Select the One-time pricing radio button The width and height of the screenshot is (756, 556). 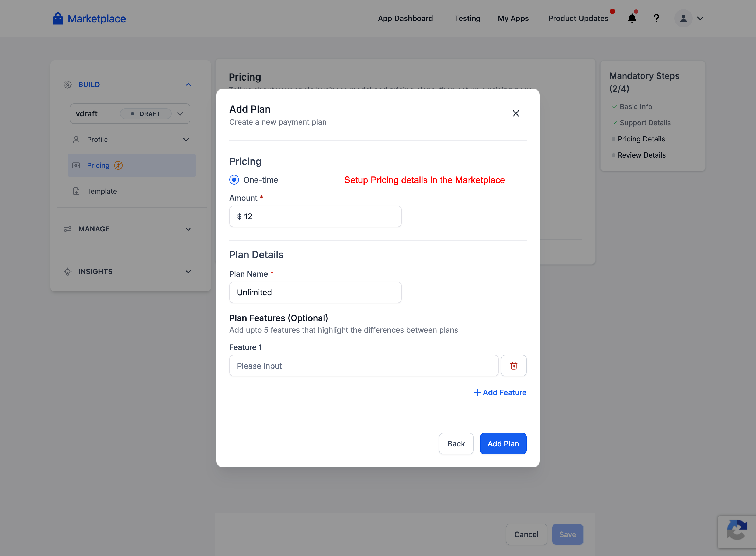(x=234, y=180)
